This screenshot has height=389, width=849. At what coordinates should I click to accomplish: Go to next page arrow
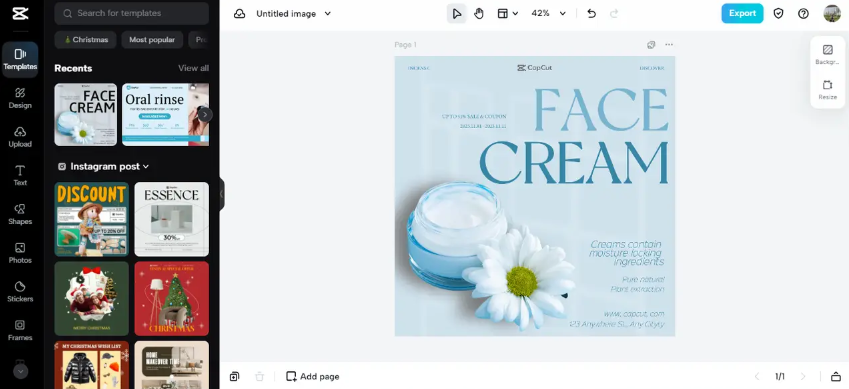(803, 377)
